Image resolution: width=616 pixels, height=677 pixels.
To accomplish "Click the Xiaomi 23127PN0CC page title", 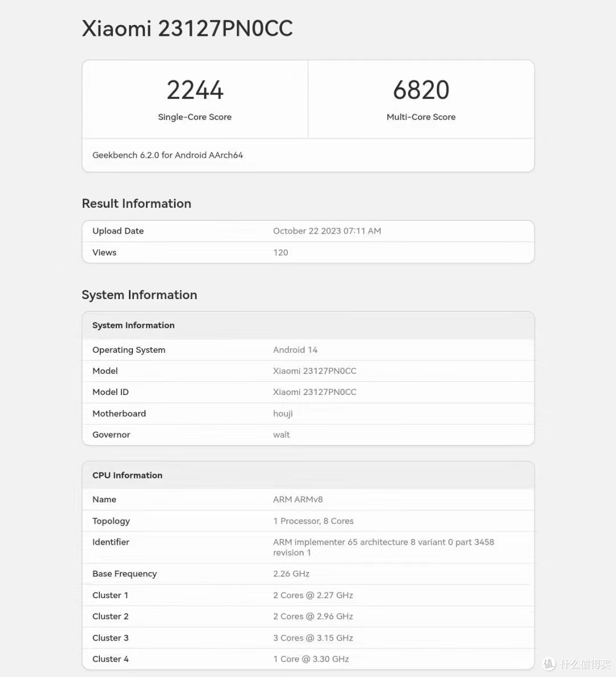I will [187, 29].
